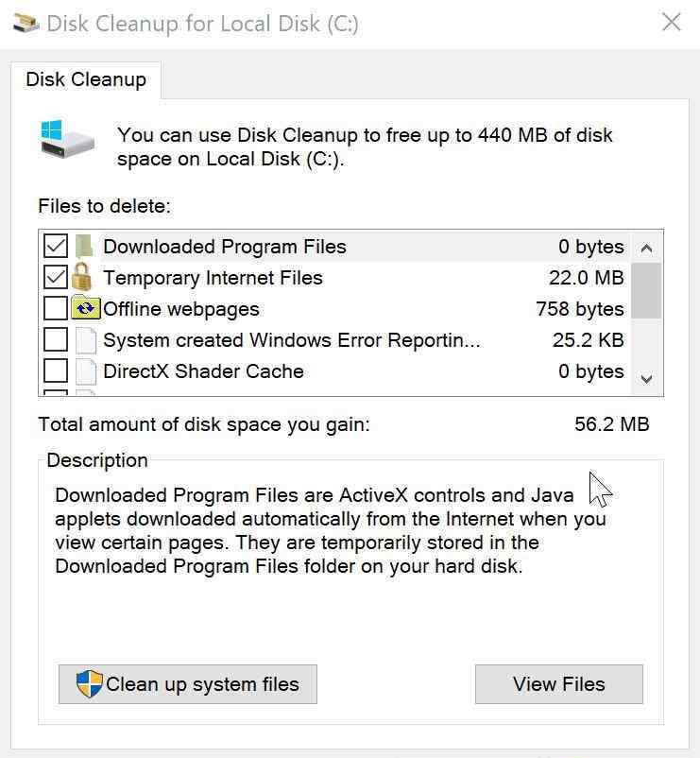This screenshot has width=700, height=758.
Task: Click the Downloaded Program Files folder icon
Action: (84, 246)
